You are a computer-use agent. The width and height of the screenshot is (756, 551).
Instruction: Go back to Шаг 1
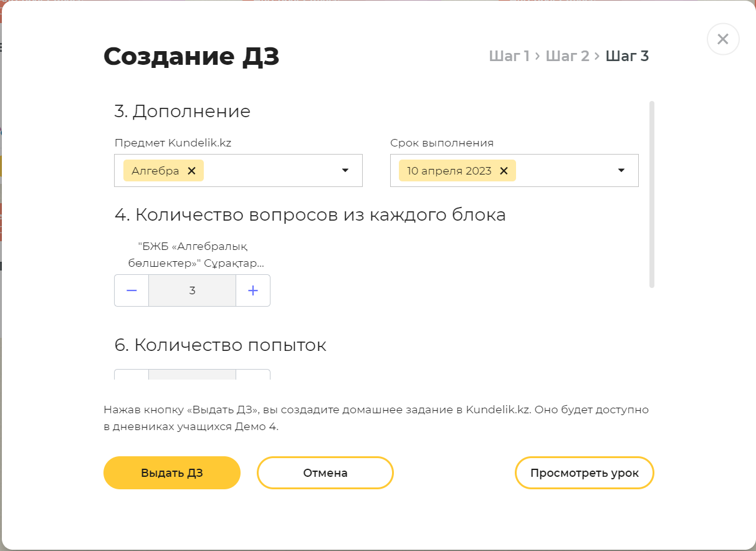pyautogui.click(x=509, y=56)
